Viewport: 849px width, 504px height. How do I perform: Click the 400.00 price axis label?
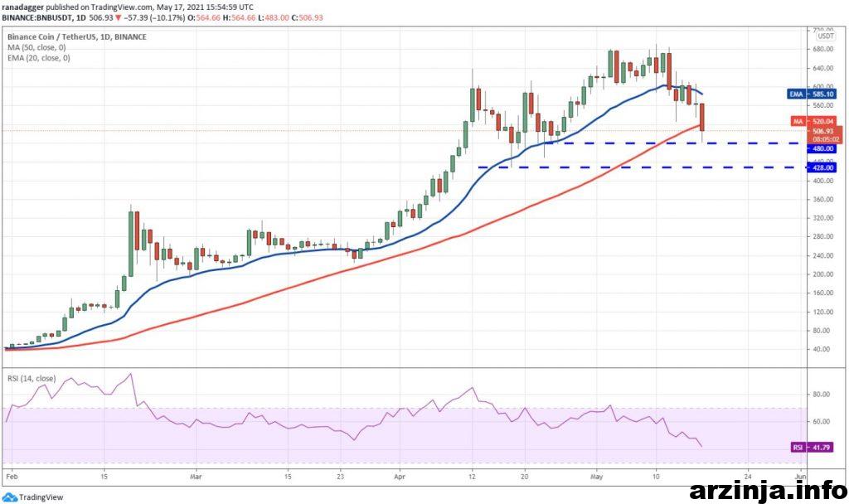point(823,181)
